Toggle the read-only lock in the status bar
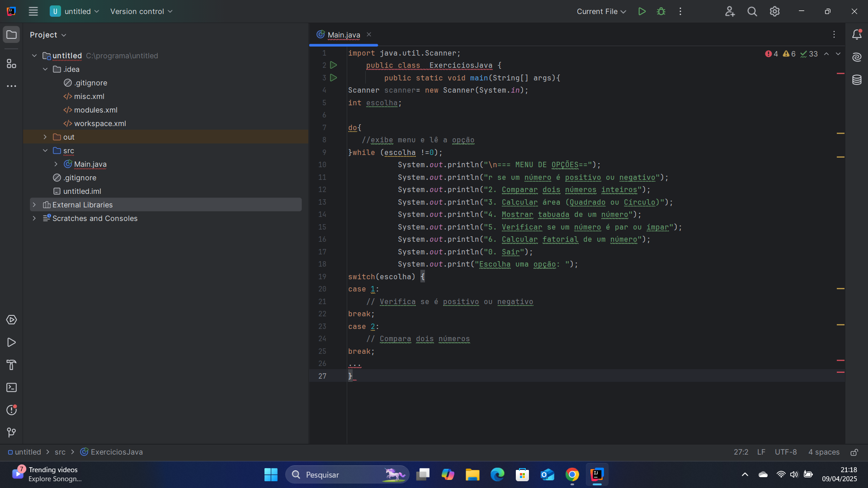The width and height of the screenshot is (868, 488). 854,452
